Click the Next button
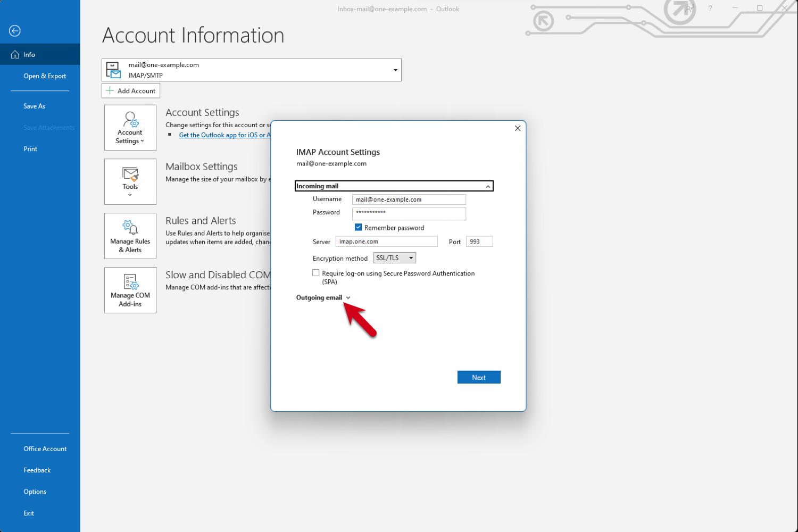Screen dimensions: 798x532 [x=478, y=377]
